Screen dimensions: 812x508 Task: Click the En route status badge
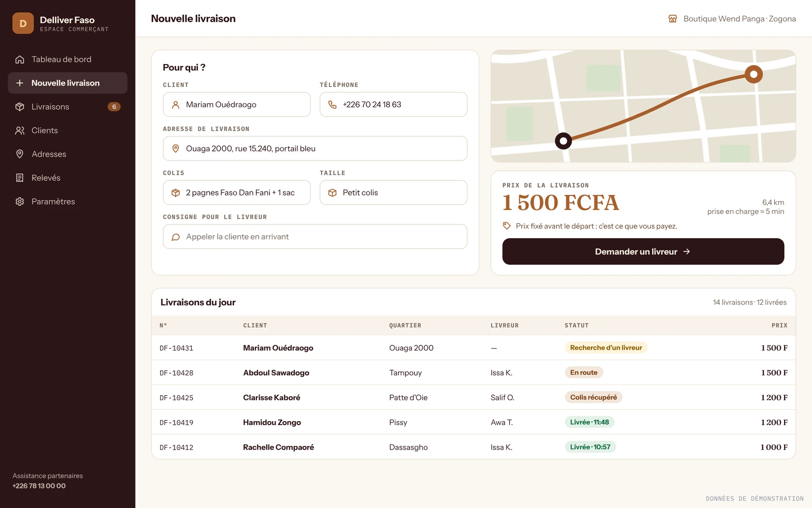(x=584, y=372)
